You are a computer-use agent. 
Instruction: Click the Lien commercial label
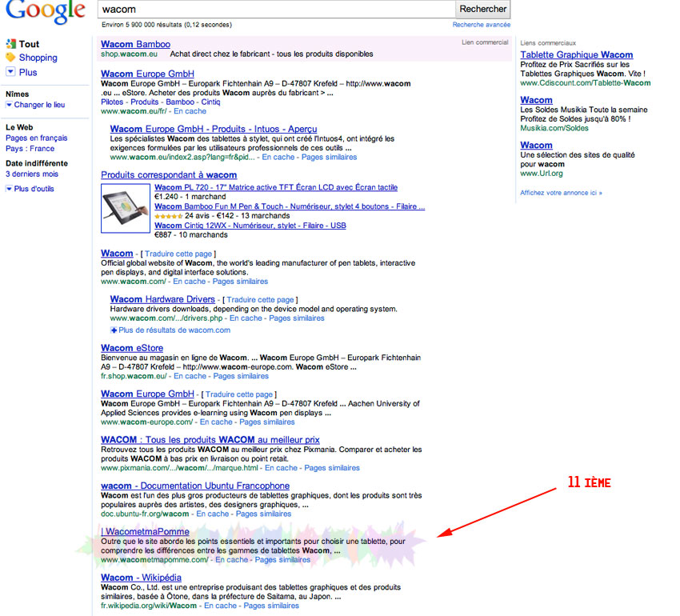click(485, 42)
